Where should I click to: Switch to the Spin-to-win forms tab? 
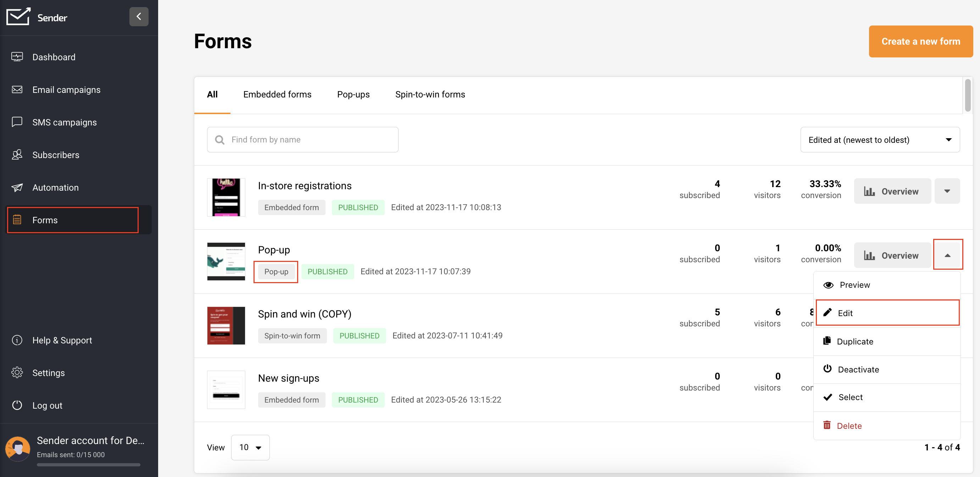coord(430,94)
